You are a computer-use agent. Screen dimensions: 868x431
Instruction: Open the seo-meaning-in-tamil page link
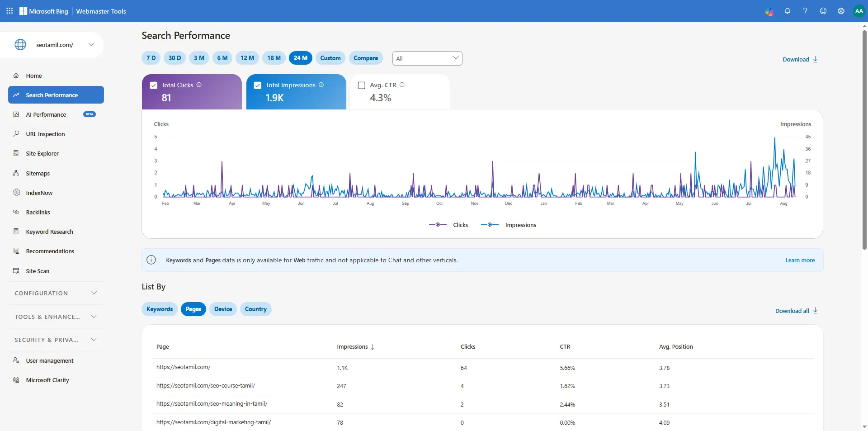pos(212,404)
